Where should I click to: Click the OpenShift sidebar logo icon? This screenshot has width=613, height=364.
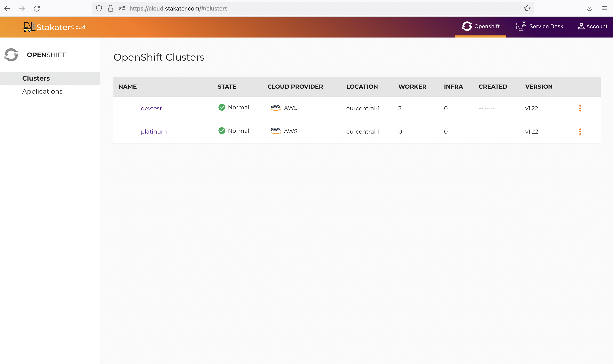(11, 55)
